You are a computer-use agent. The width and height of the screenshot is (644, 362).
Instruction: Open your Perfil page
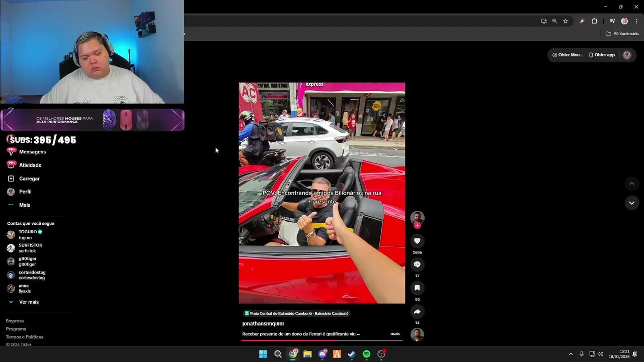pos(25,192)
